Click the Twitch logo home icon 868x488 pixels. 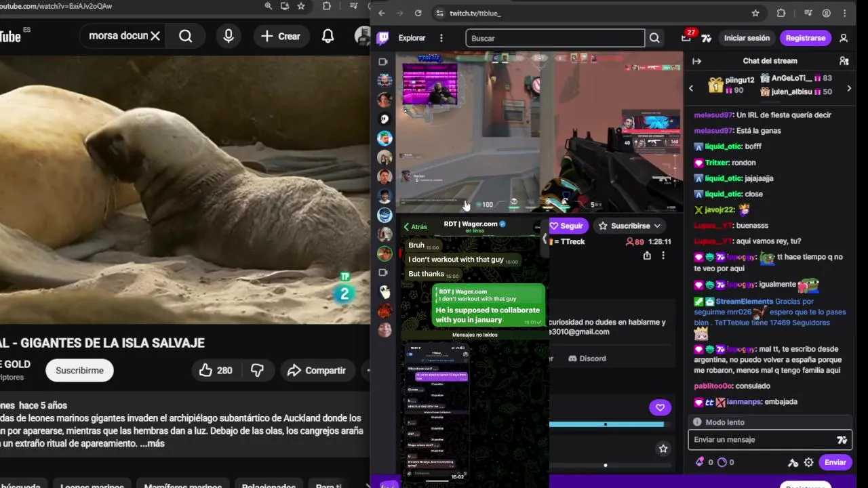click(x=383, y=38)
